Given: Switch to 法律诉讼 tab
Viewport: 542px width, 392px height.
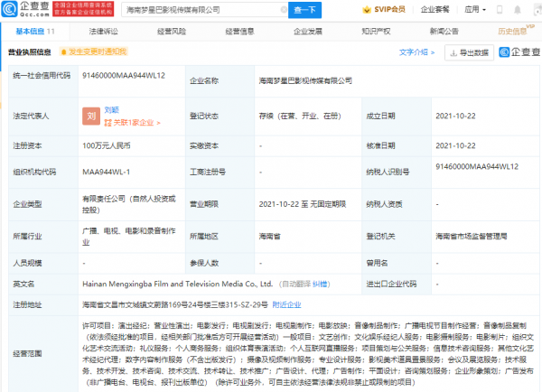Looking at the screenshot, I should [x=103, y=32].
